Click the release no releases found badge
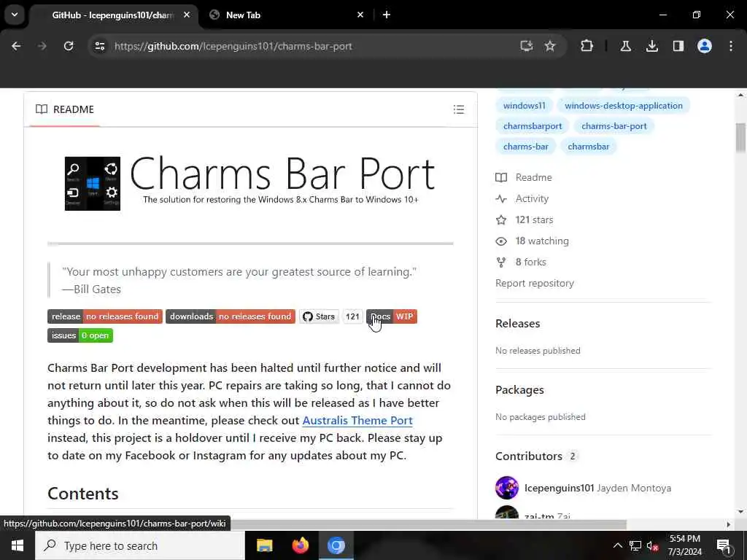747x560 pixels. [105, 316]
